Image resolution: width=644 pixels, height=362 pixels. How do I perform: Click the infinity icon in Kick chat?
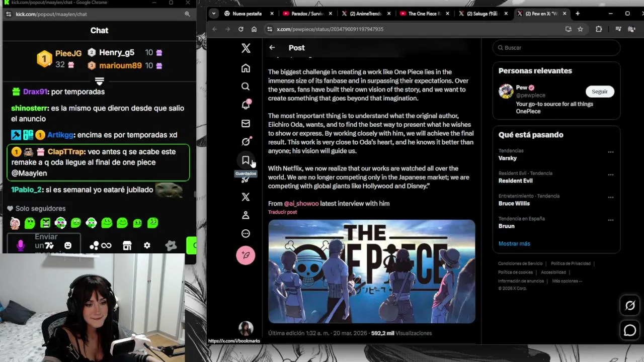coord(106,245)
